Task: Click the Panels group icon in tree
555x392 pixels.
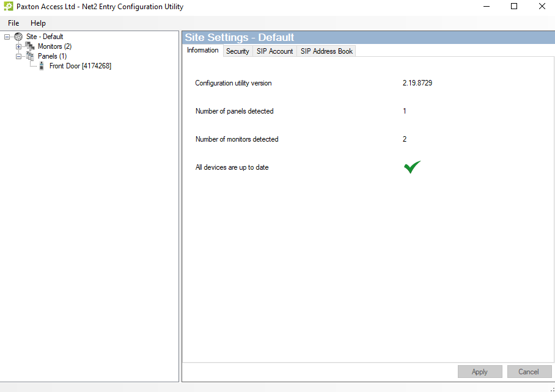Action: tap(30, 56)
